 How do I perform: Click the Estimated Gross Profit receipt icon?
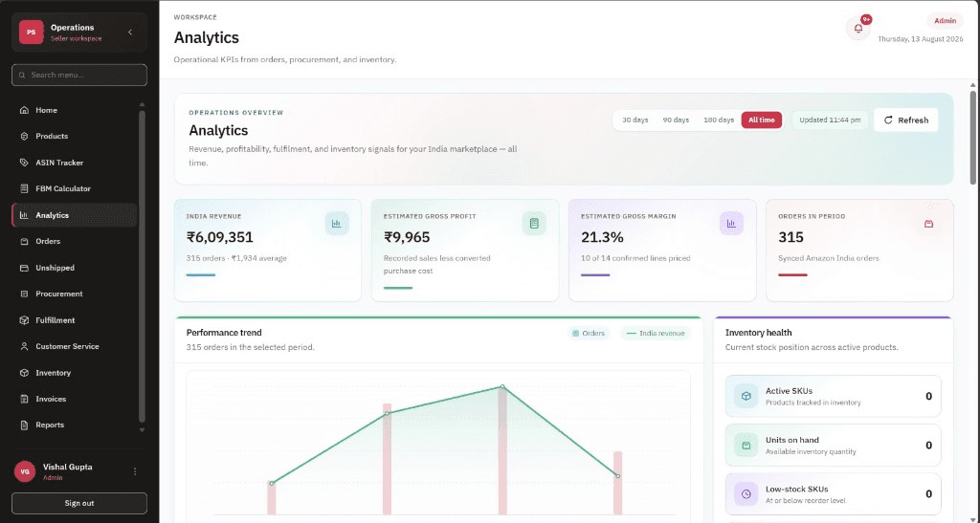[x=534, y=224]
